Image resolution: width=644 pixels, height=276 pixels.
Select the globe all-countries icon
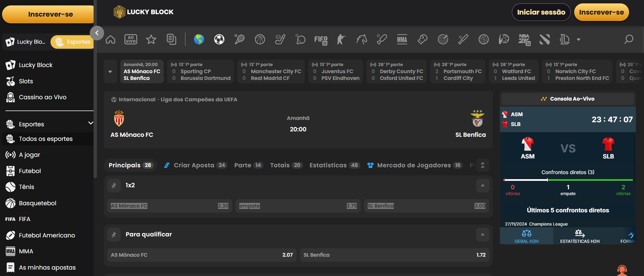pyautogui.click(x=199, y=40)
